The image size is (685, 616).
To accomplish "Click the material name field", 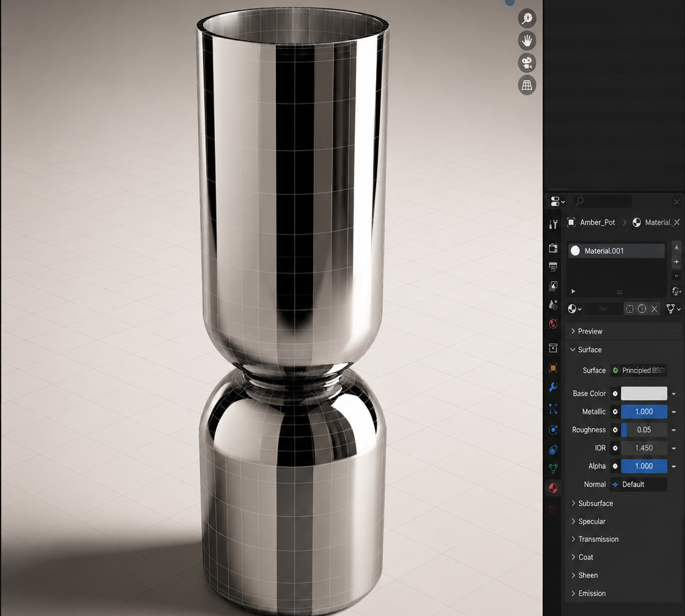I will coord(604,309).
